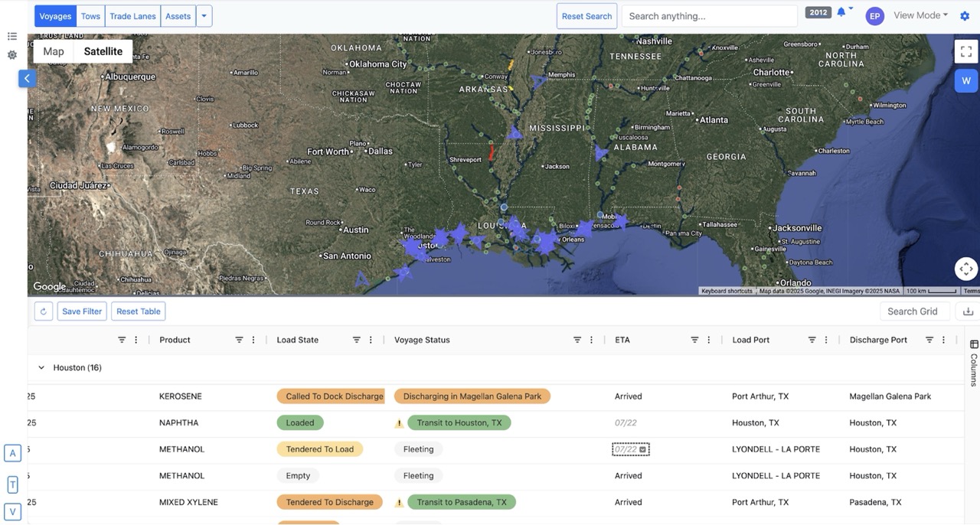
Task: Click the download export icon above the grid
Action: (x=968, y=311)
